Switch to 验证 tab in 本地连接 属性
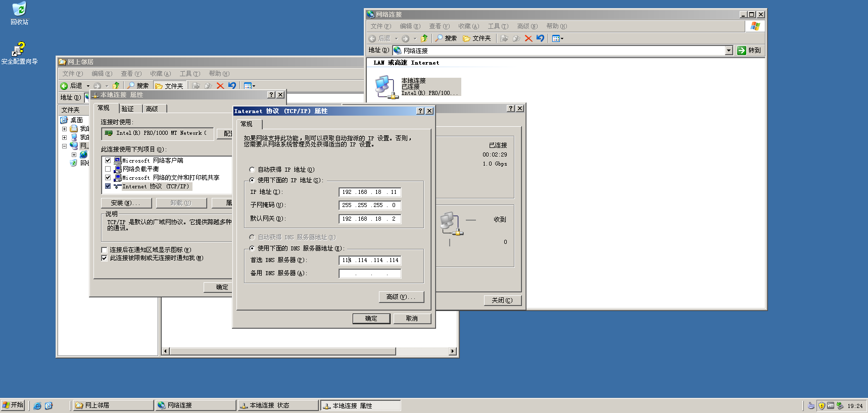Image resolution: width=868 pixels, height=413 pixels. coord(131,109)
